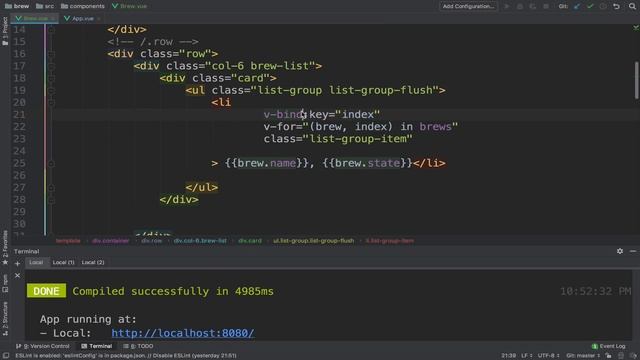Click the Run (play) toolbar icon
This screenshot has width=640, height=360.
507,6
